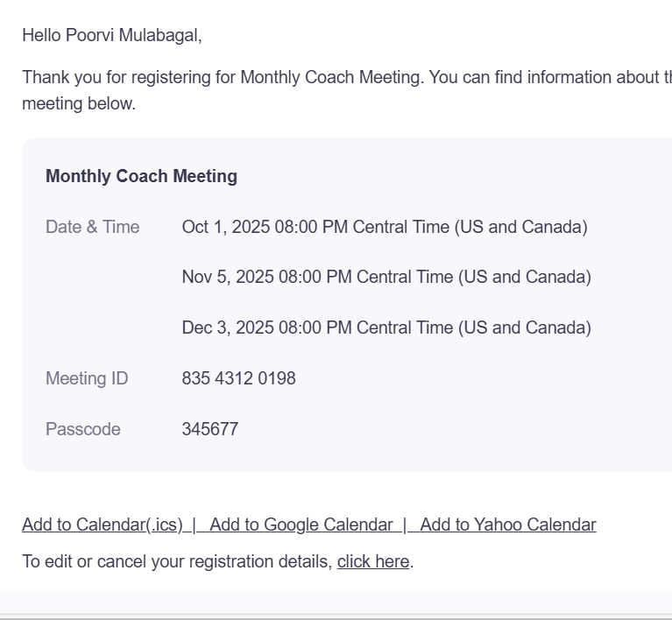Click the Meeting ID label
This screenshot has width=672, height=620.
87,378
